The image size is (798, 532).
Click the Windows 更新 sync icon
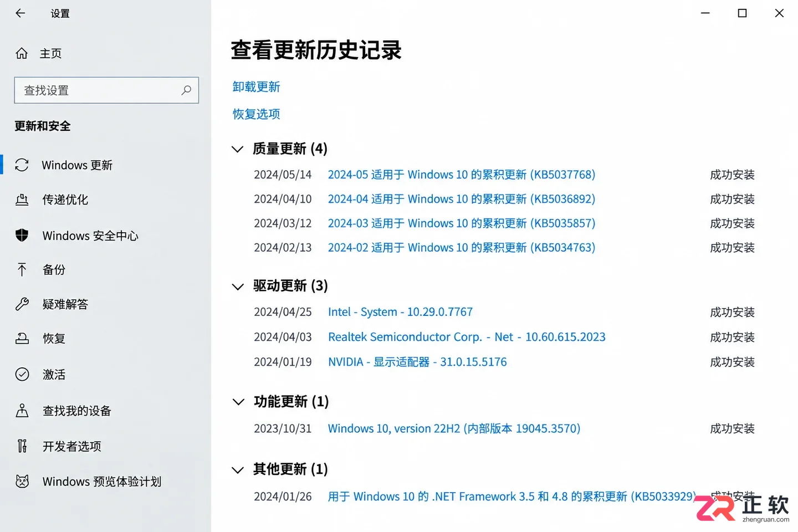tap(22, 165)
